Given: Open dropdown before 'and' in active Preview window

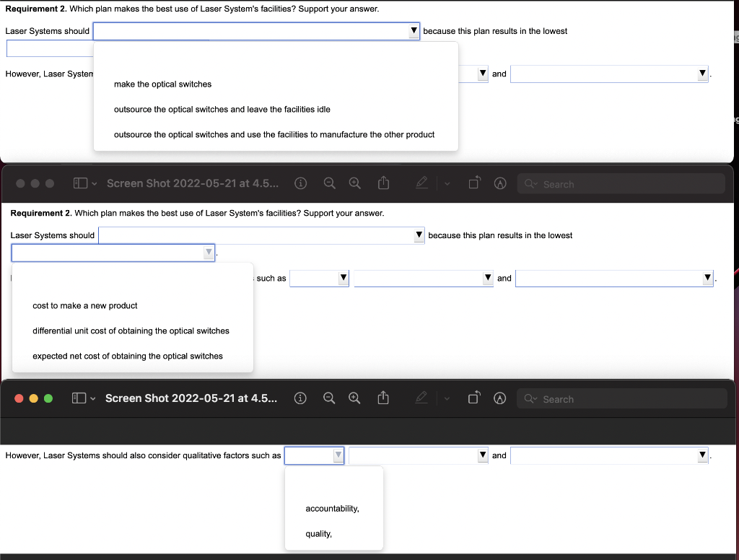Looking at the screenshot, I should [x=419, y=455].
